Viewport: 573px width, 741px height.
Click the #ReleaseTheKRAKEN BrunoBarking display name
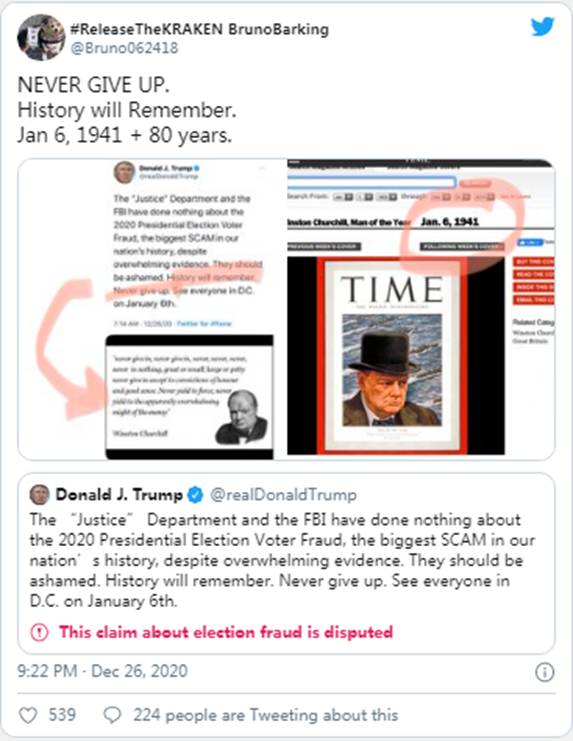click(199, 29)
